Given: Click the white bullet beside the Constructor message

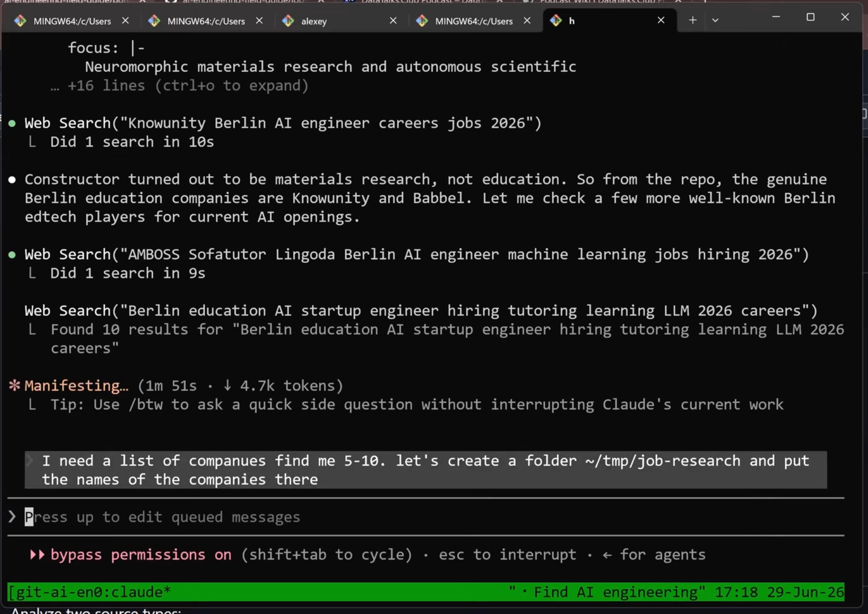Looking at the screenshot, I should coord(12,180).
